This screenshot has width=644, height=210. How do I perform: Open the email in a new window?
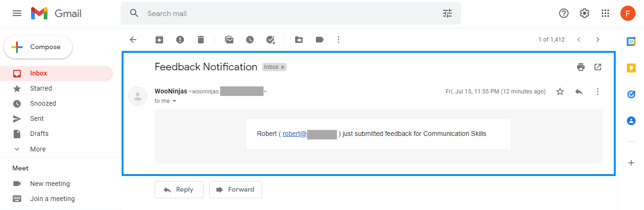coord(598,67)
